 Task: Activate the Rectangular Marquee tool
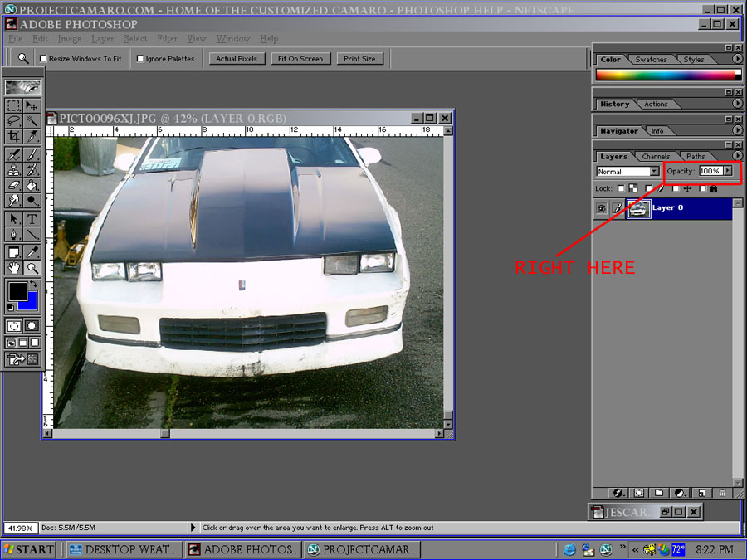14,105
